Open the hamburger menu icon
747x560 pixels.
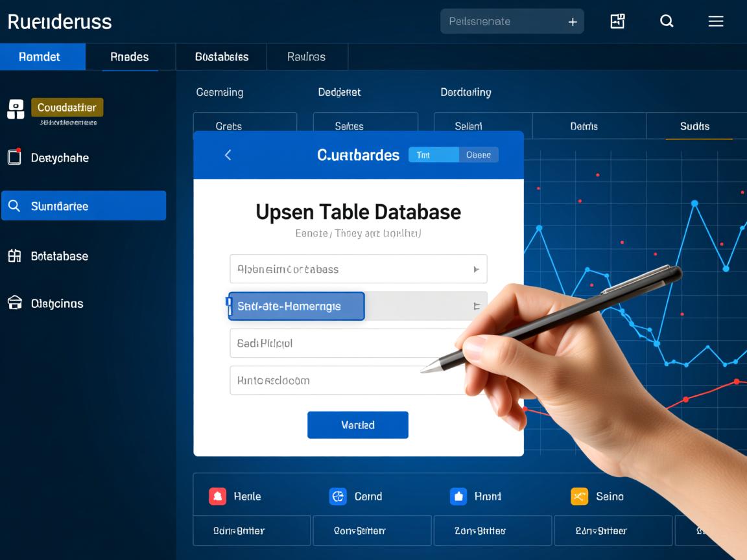click(715, 21)
